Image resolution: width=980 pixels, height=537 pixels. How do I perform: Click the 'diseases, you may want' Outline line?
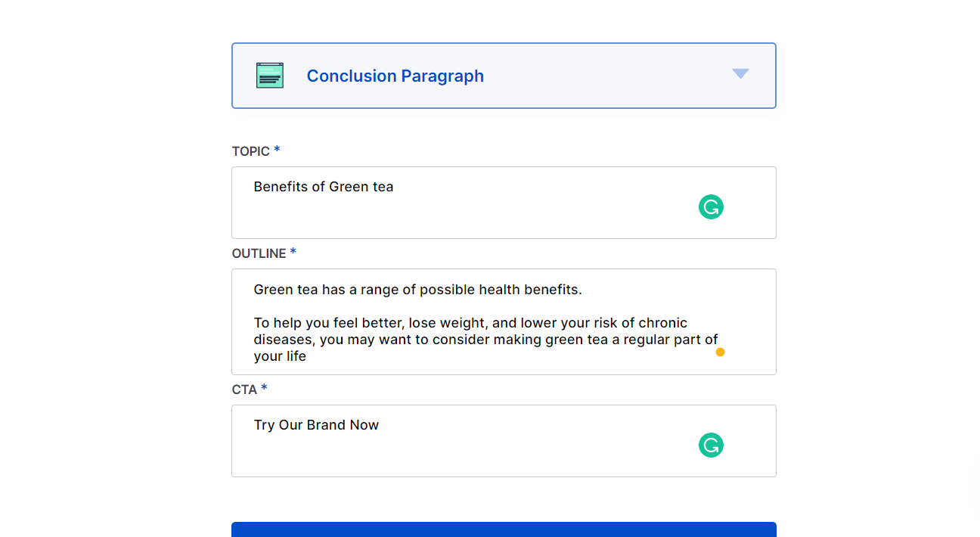coord(485,340)
